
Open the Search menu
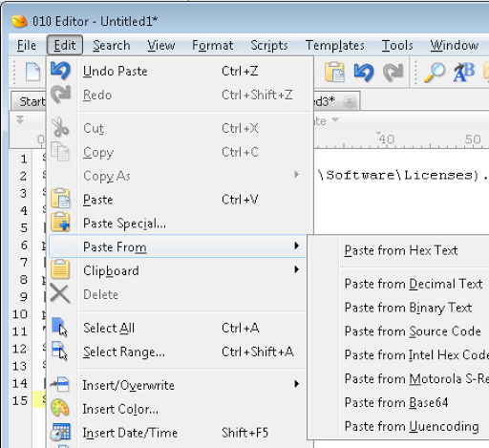tap(112, 45)
